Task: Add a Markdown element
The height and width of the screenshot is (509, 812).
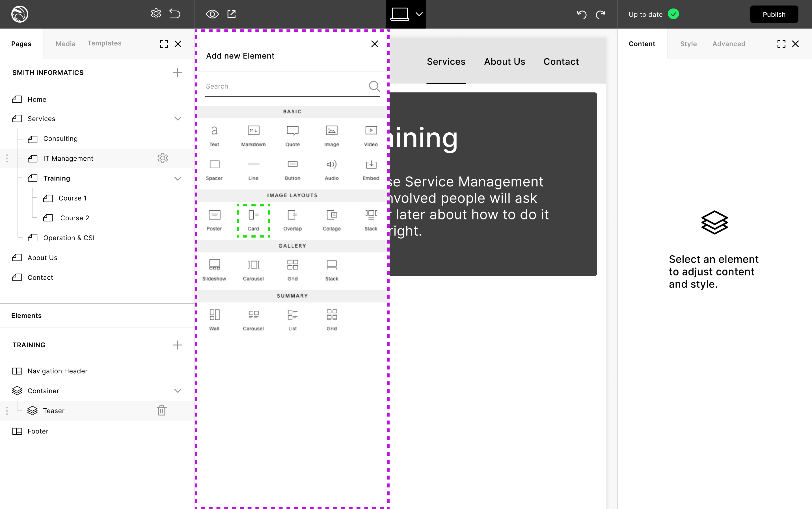Action: [253, 136]
